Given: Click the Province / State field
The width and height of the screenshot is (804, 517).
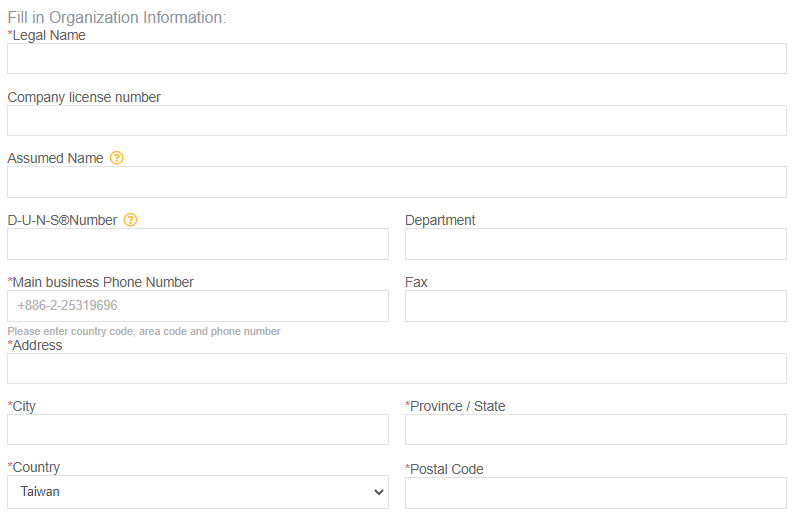Looking at the screenshot, I should click(x=596, y=429).
